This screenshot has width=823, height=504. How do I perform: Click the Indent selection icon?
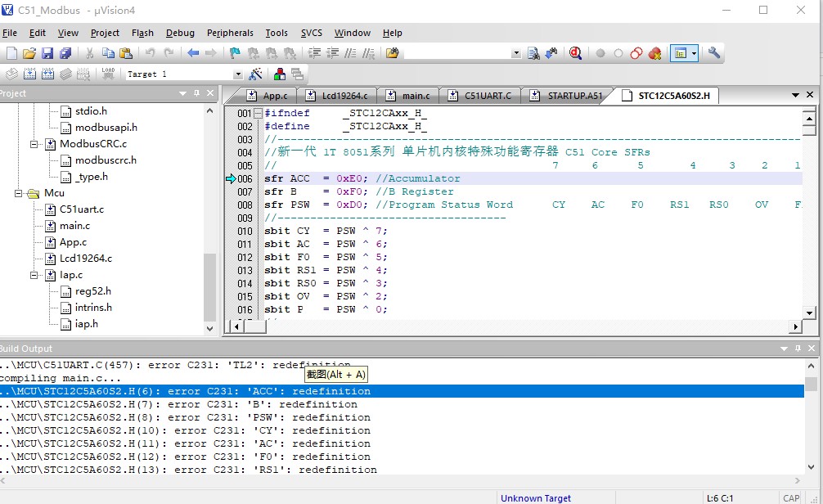tap(314, 53)
